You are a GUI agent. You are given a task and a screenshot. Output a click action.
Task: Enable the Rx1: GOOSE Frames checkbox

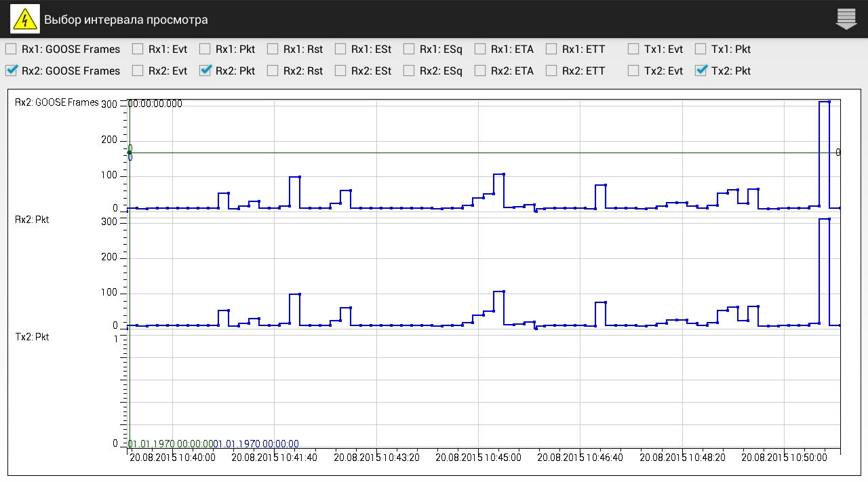pos(12,49)
